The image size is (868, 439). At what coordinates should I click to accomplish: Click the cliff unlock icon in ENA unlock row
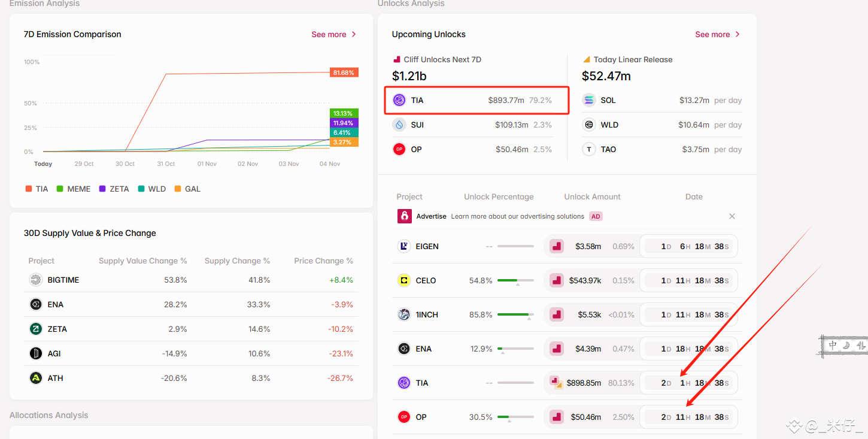[557, 349]
